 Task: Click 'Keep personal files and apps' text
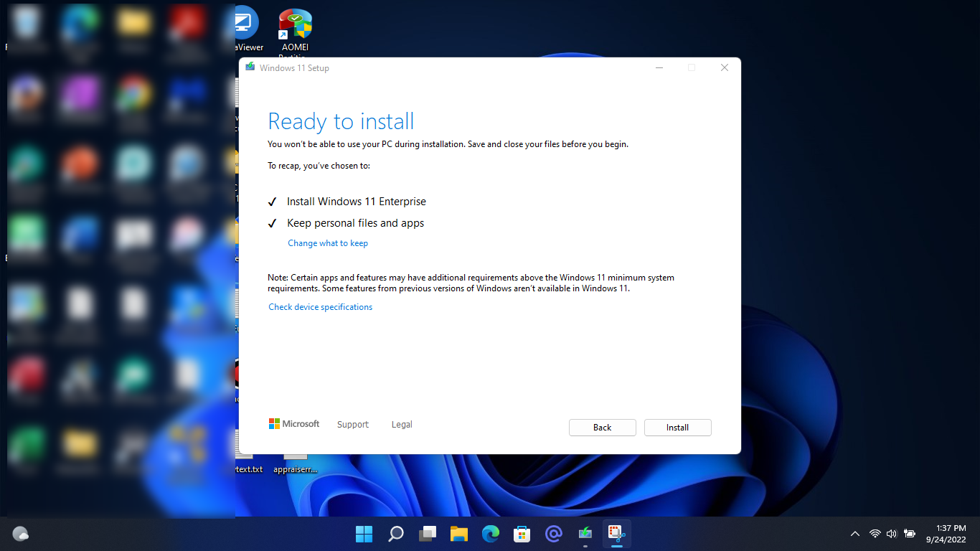tap(355, 223)
